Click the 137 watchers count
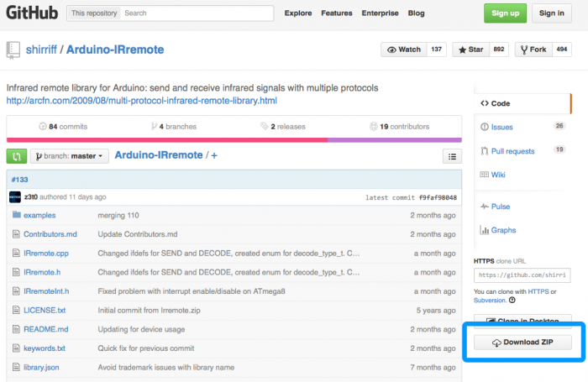588x382 pixels. tap(437, 50)
